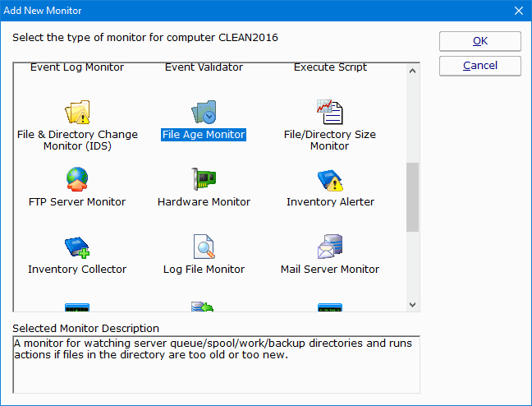532x406 pixels.
Task: Cancel the Add New Monitor dialog
Action: (x=479, y=66)
